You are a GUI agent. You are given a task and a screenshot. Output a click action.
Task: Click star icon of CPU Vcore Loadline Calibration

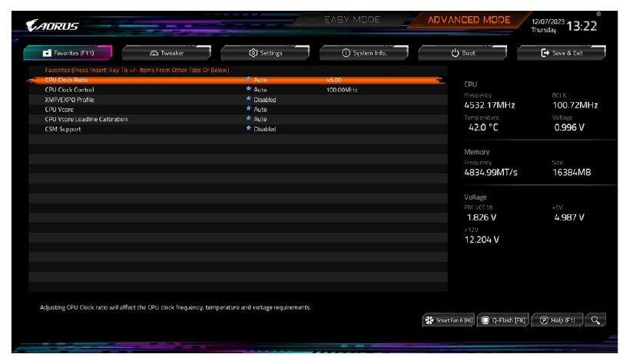(249, 118)
